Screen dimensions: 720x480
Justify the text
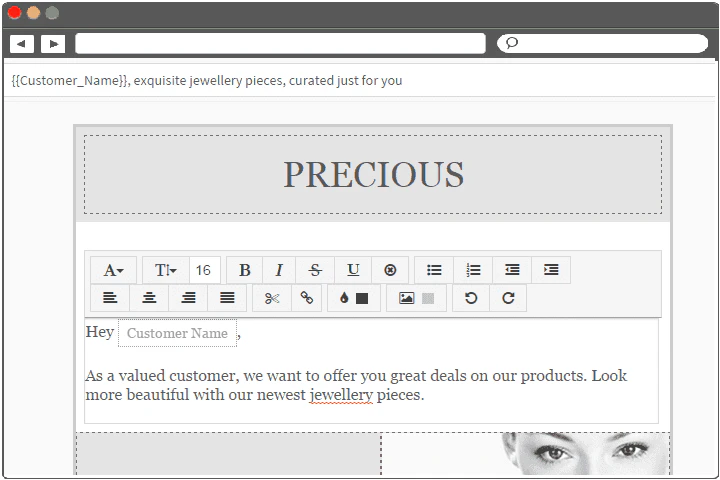point(227,298)
